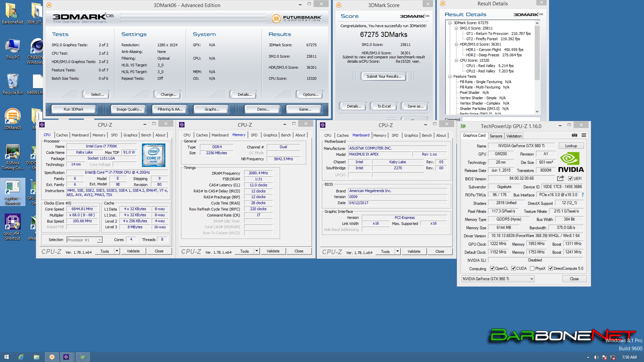This screenshot has height=362, width=644.
Task: Click the GPU-Z screenshot camera icon
Action: click(x=575, y=135)
